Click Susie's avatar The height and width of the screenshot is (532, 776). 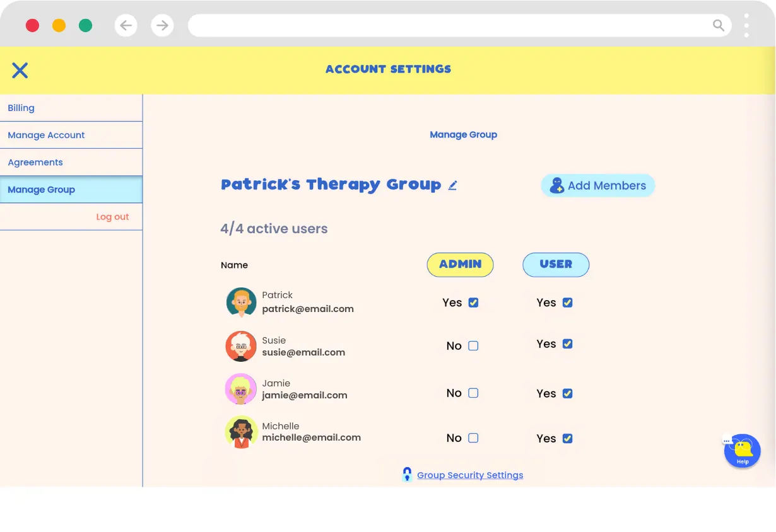click(241, 346)
